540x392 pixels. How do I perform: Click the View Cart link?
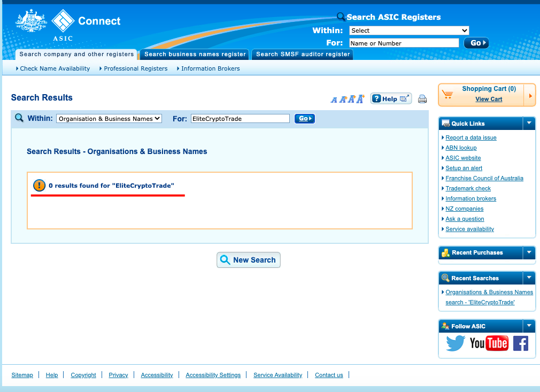[x=489, y=99]
